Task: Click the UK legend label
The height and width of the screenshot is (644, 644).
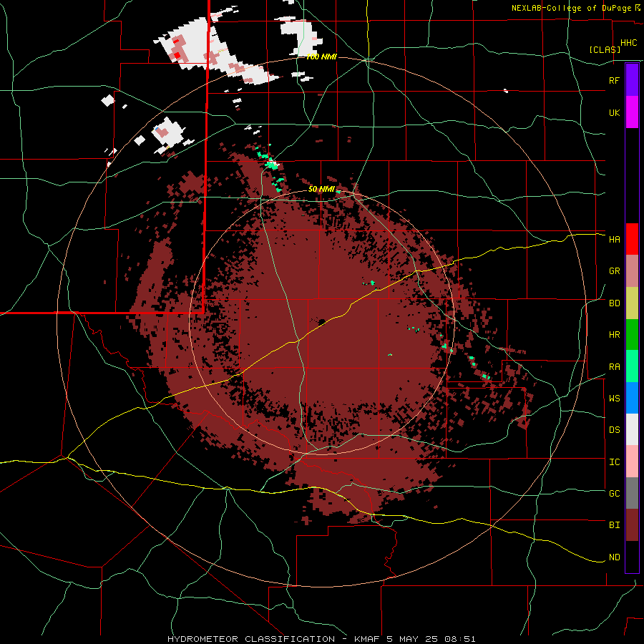Action: click(614, 112)
